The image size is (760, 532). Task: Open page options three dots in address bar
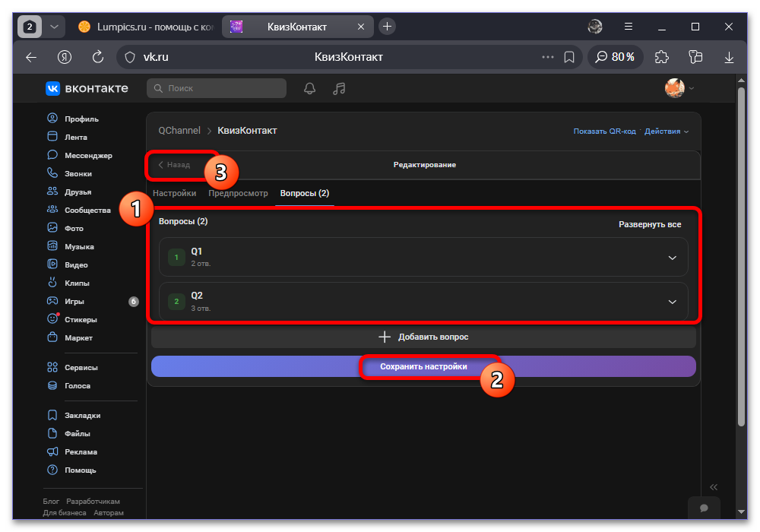pyautogui.click(x=548, y=57)
